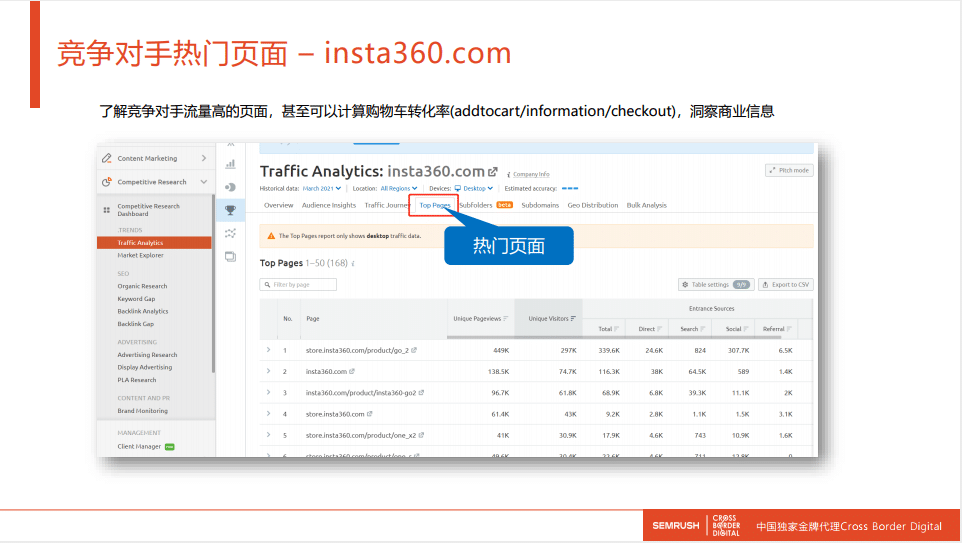Viewport: 962px width, 543px height.
Task: Switch to the Audience Insights tab
Action: (x=329, y=205)
